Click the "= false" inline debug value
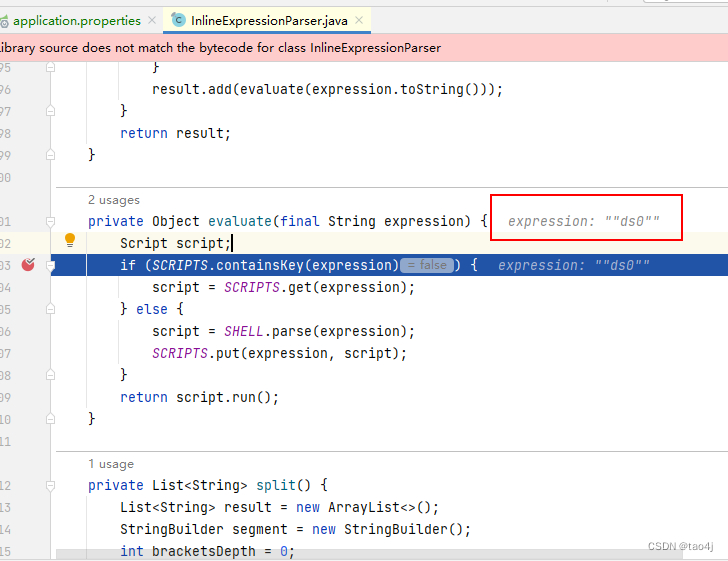The height and width of the screenshot is (561, 728). point(425,265)
